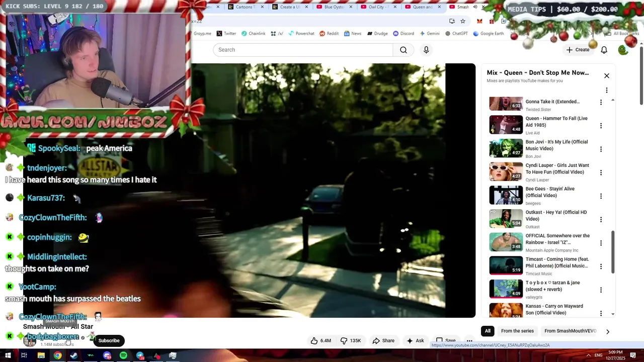Open options for Somewhere over the Rainbow

[601, 243]
